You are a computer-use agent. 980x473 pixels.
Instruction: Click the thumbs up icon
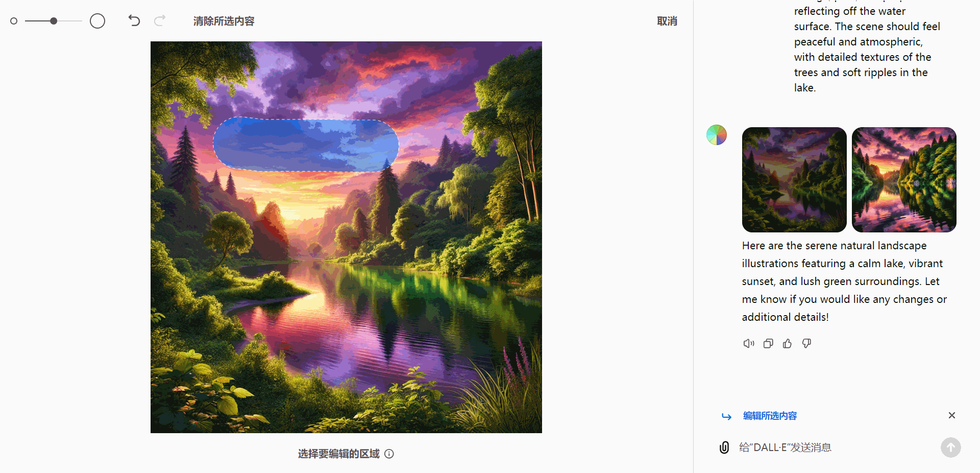(x=788, y=344)
